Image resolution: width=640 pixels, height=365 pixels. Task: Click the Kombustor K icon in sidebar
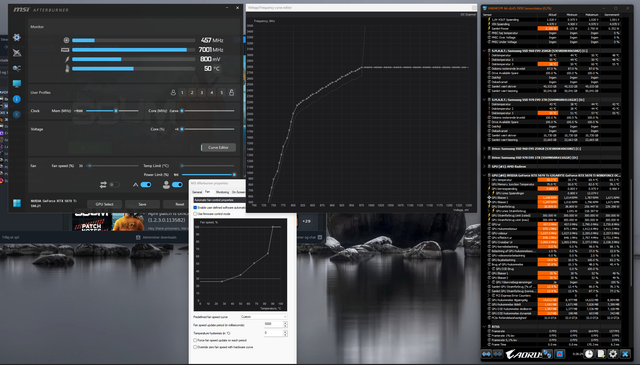(x=16, y=115)
